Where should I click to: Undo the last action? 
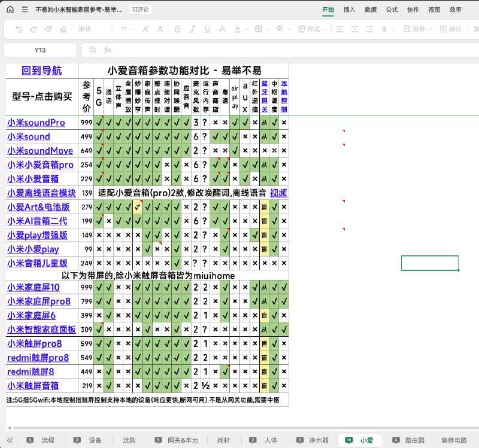coord(19,29)
